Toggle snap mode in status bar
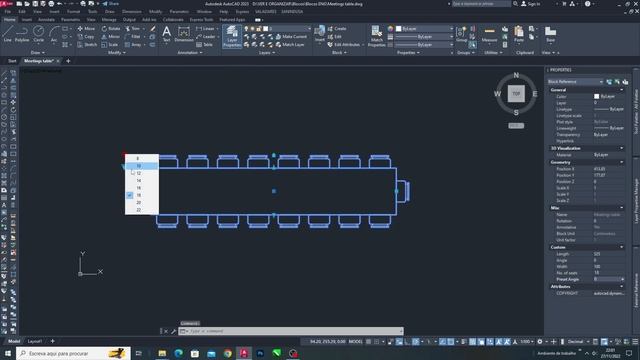This screenshot has width=640, height=360. (377, 341)
